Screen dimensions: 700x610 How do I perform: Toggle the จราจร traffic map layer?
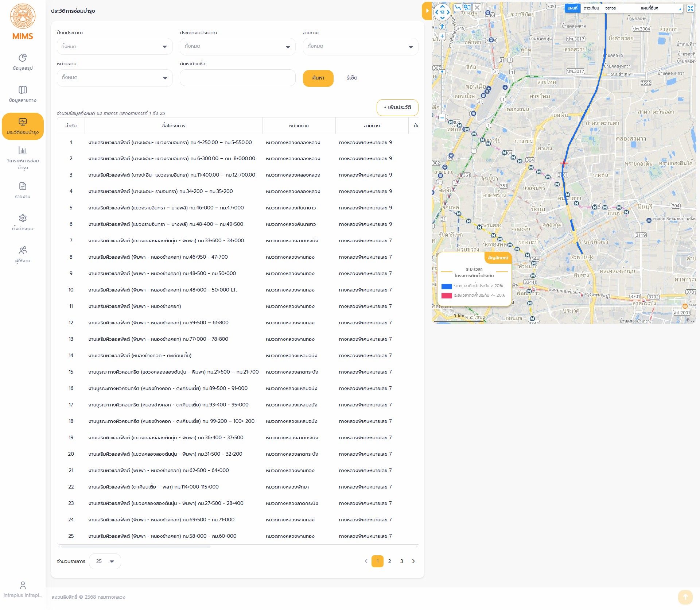coord(610,8)
